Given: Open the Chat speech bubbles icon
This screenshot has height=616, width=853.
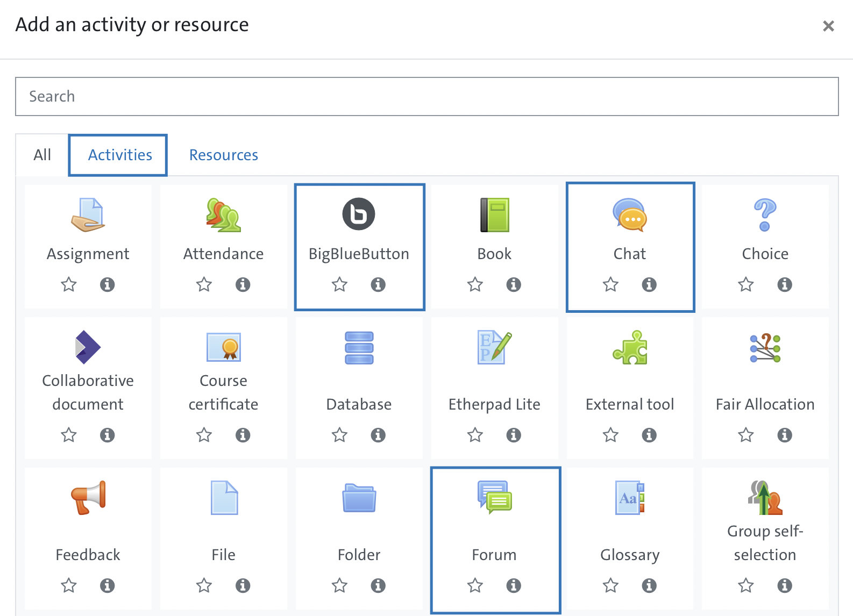Looking at the screenshot, I should coord(630,214).
